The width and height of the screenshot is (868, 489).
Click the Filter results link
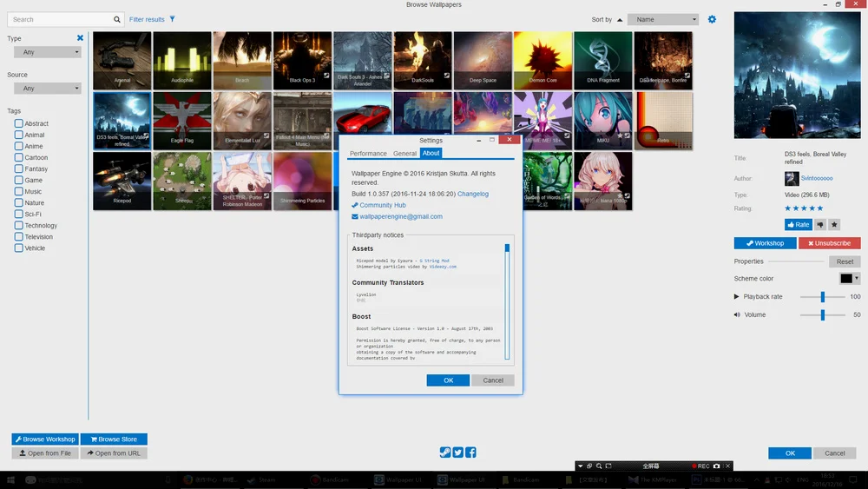click(147, 19)
